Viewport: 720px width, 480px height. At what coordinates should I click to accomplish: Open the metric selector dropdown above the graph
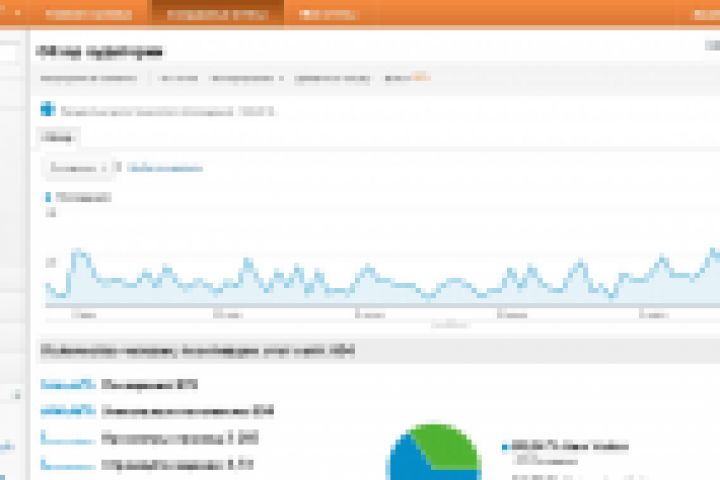click(78, 168)
